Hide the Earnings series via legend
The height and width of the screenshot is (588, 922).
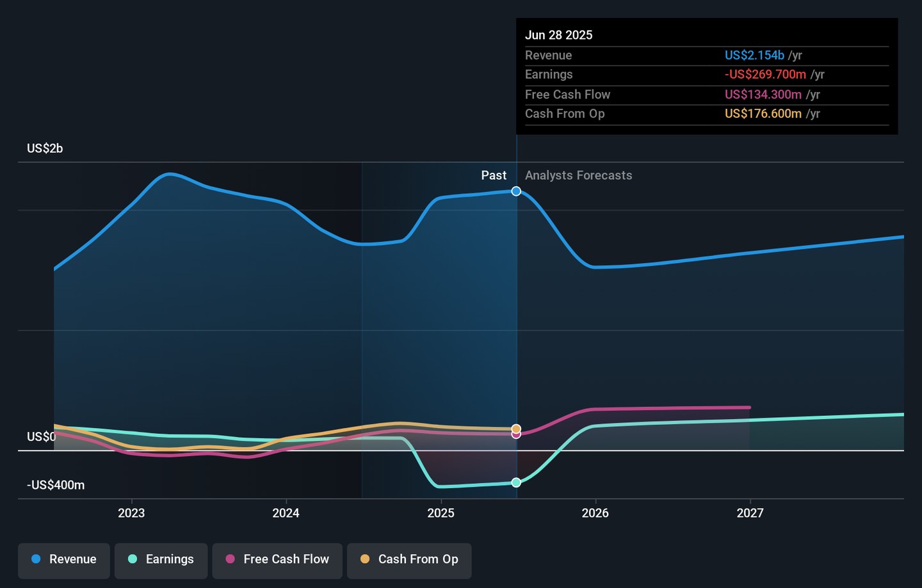(x=161, y=559)
